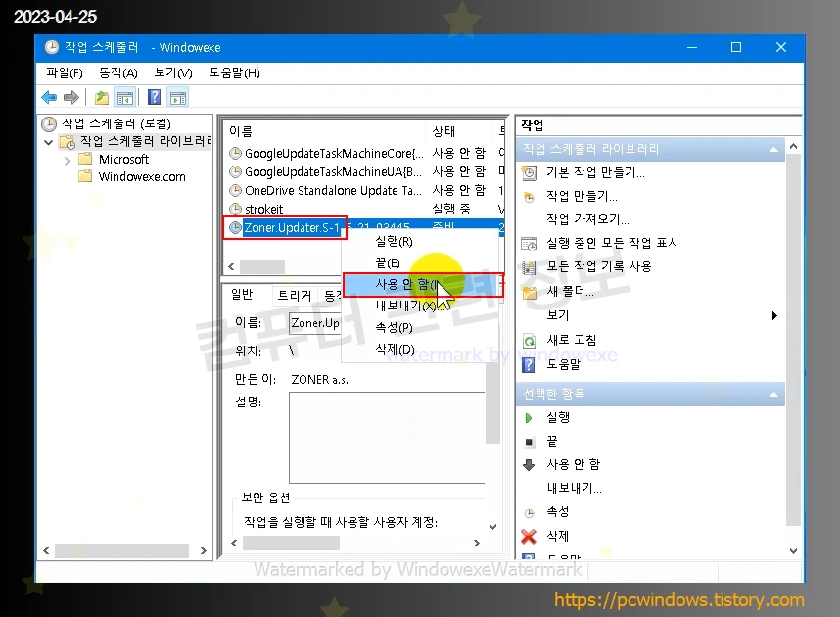Click the 새 폴더 folder icon
840x617 pixels.
coord(530,292)
